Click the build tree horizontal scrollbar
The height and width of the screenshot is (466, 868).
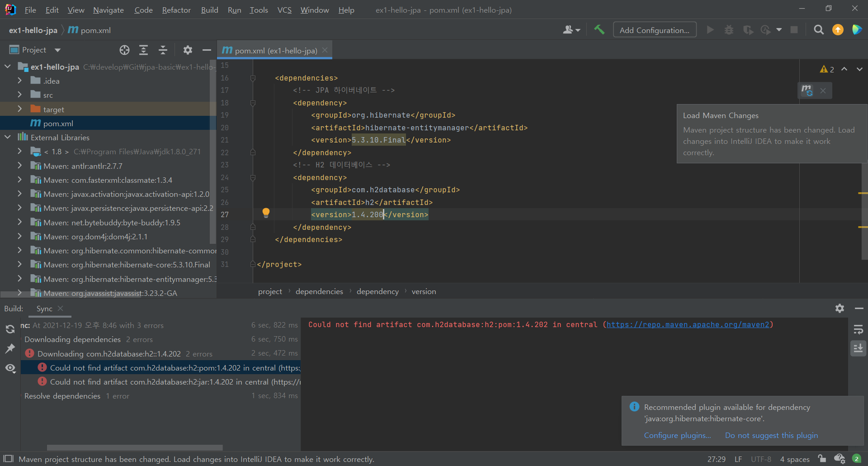[x=135, y=447]
